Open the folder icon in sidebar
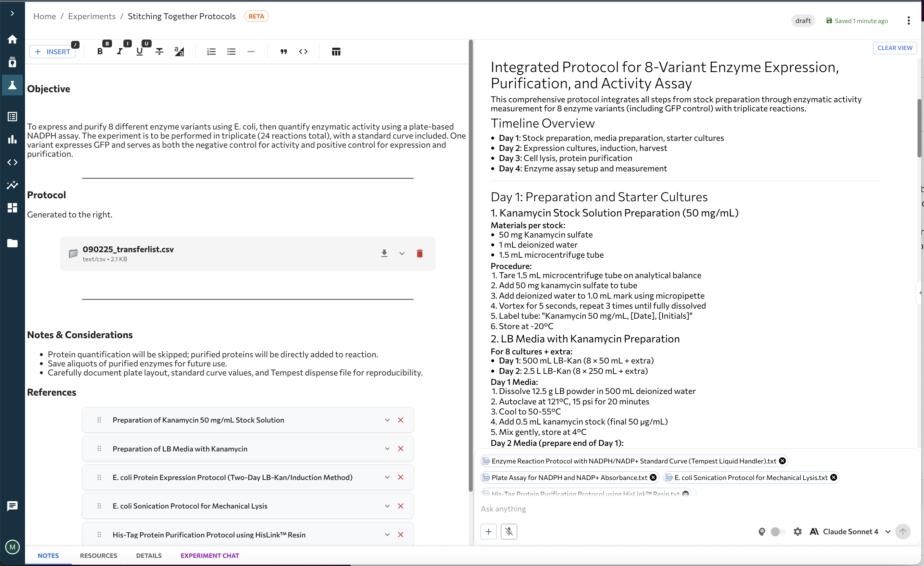 tap(12, 243)
